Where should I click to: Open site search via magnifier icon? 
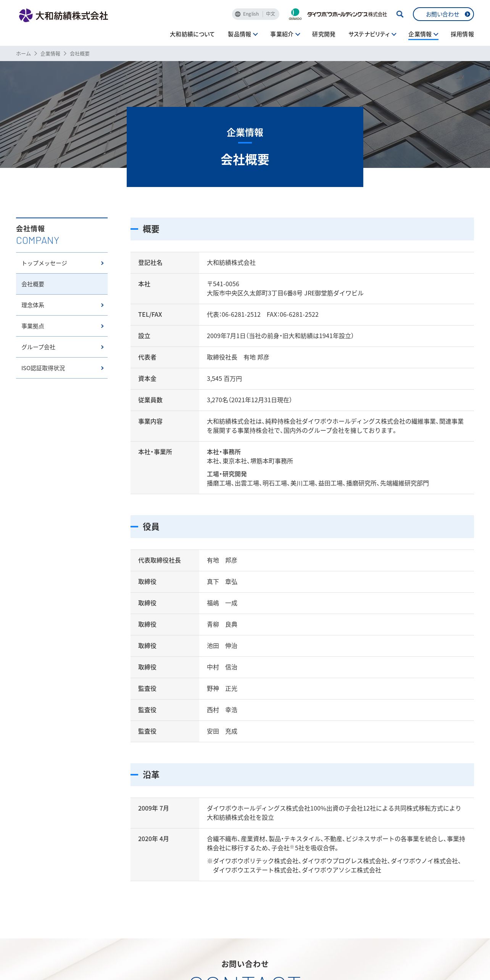pos(400,14)
